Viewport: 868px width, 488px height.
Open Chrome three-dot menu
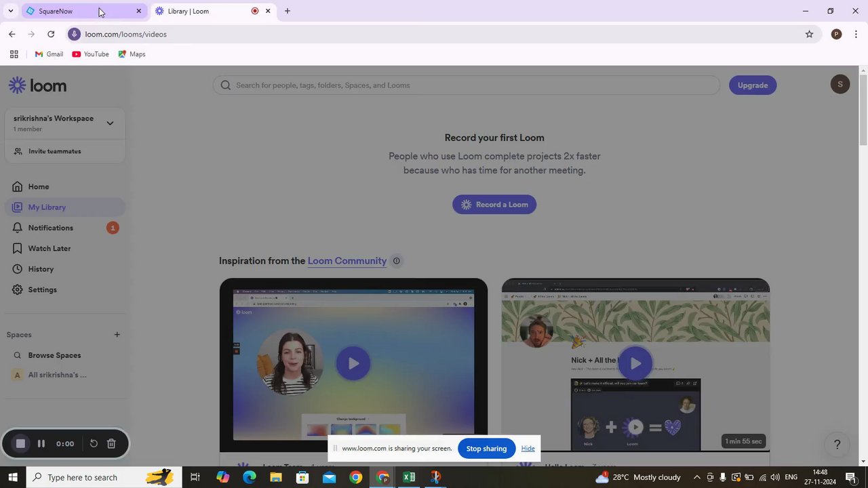(856, 34)
